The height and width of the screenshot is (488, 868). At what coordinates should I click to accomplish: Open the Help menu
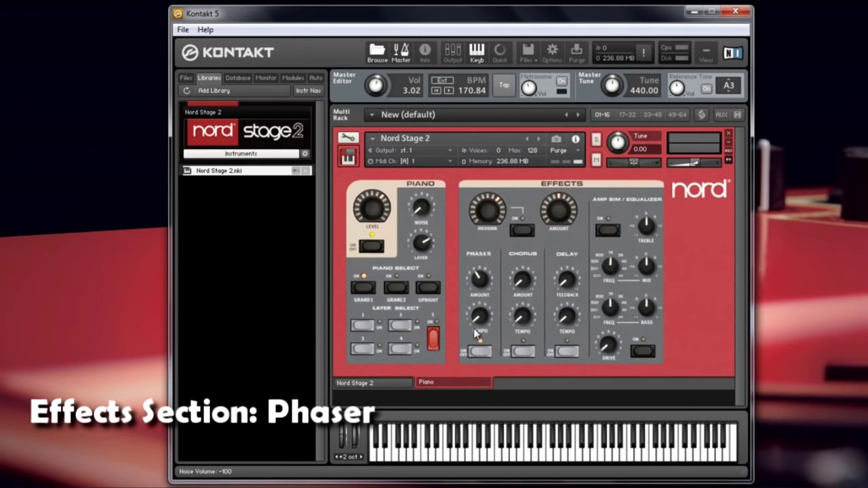tap(205, 30)
